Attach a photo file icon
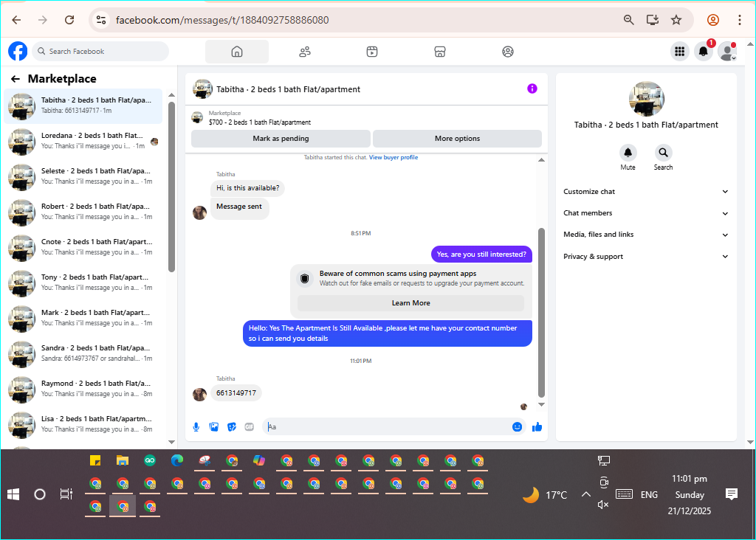 214,427
